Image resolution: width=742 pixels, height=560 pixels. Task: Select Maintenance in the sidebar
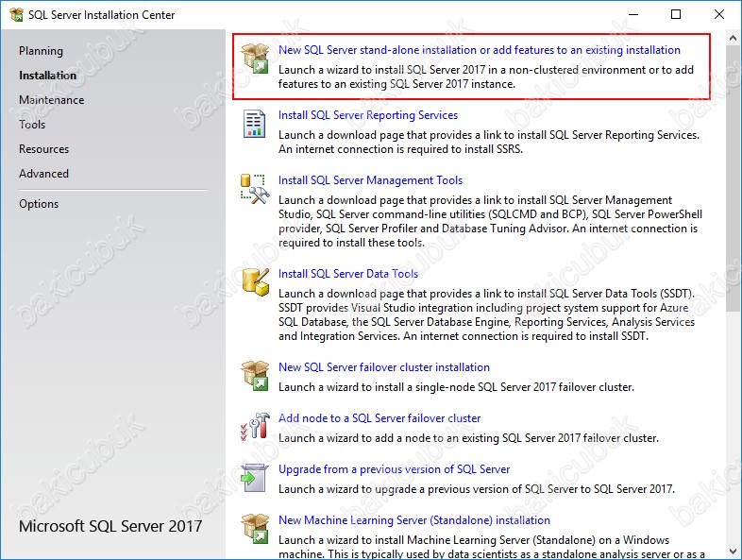pyautogui.click(x=51, y=100)
